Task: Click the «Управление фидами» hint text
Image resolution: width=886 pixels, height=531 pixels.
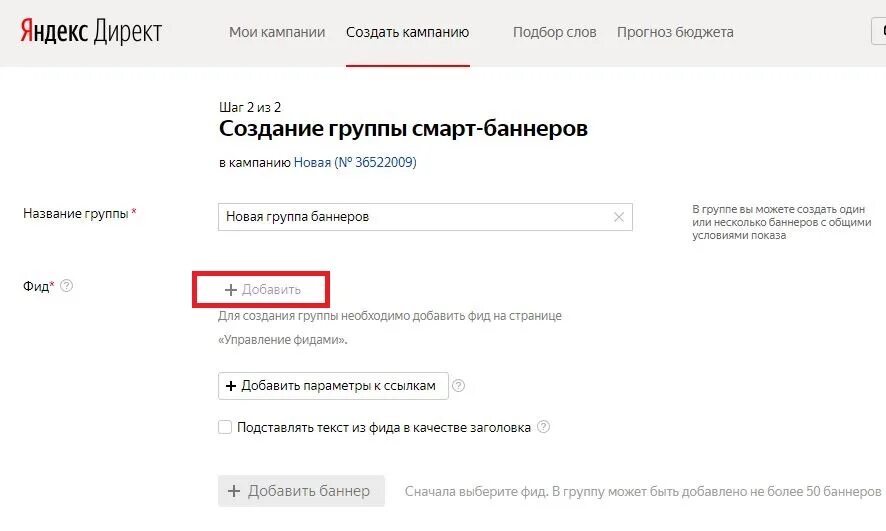Action: pos(283,340)
